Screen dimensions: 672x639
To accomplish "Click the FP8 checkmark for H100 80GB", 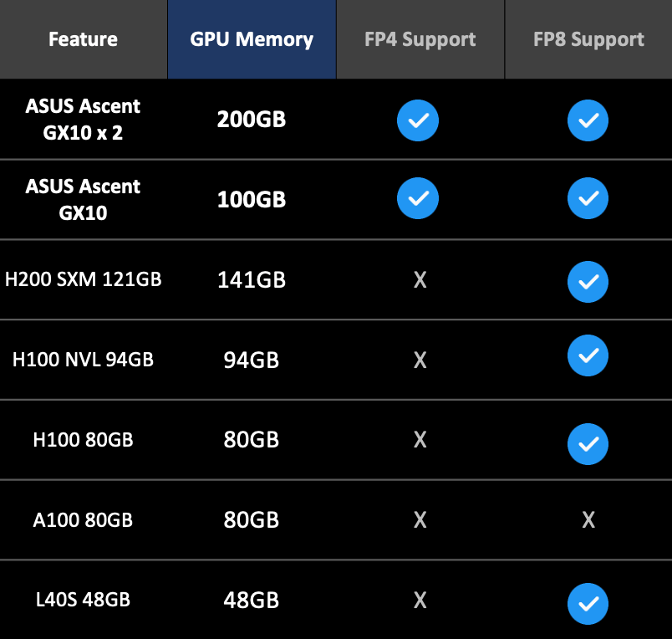I will click(588, 440).
